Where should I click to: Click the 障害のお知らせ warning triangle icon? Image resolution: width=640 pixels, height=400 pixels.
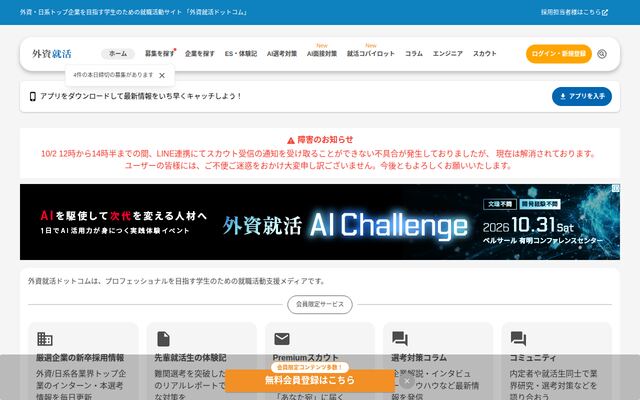tap(291, 140)
